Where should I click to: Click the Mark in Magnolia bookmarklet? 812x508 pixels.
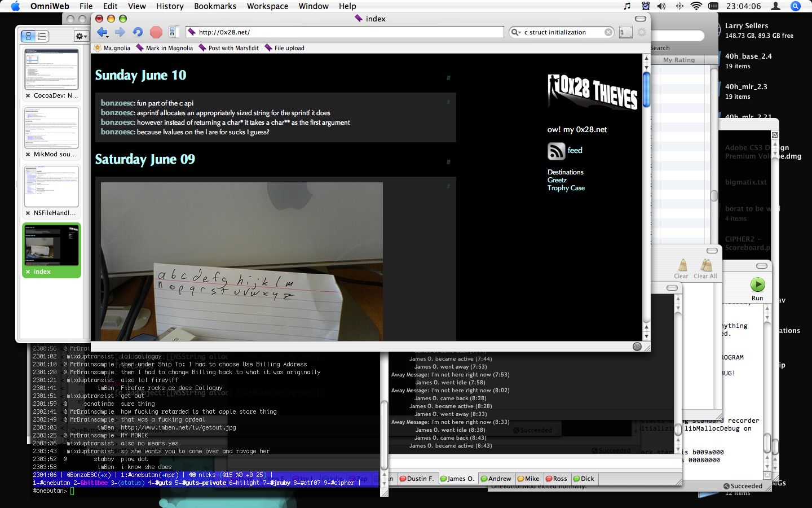165,48
